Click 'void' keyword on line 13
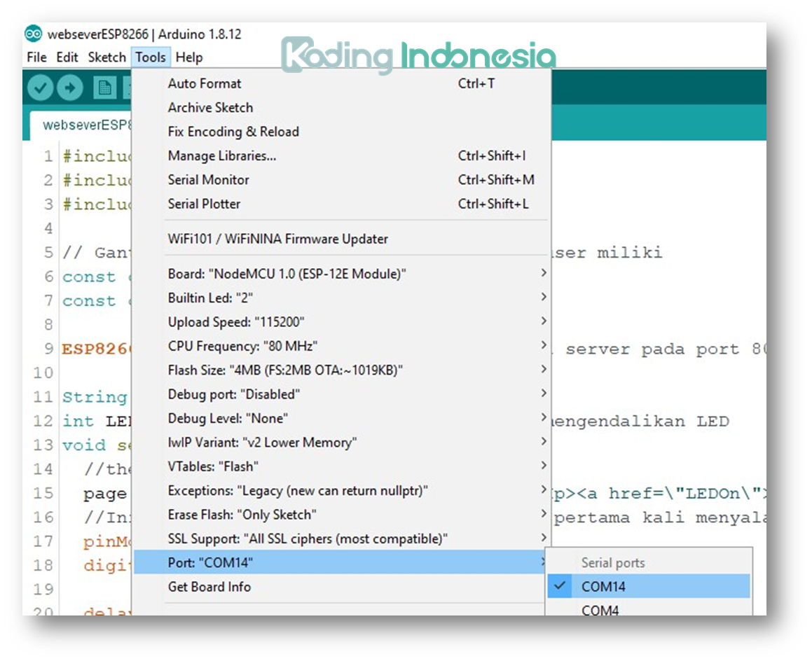Viewport: 812px width, 661px height. tap(84, 445)
